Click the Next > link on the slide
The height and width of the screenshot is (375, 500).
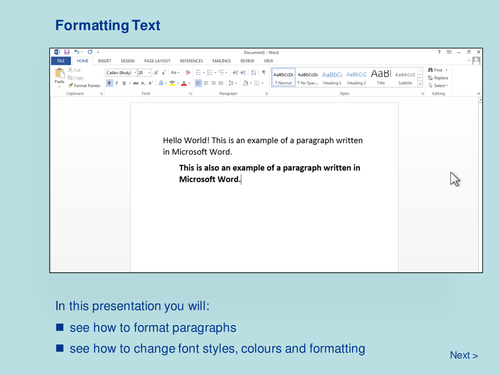click(464, 355)
